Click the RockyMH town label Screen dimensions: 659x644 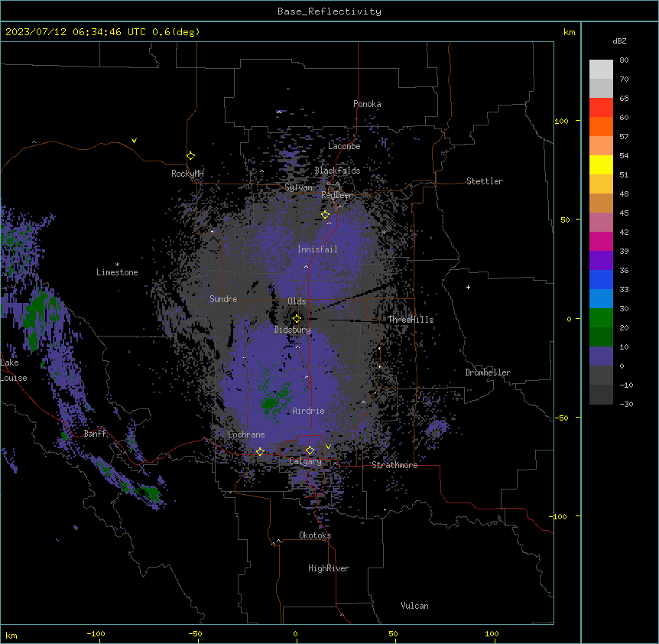[x=187, y=174]
